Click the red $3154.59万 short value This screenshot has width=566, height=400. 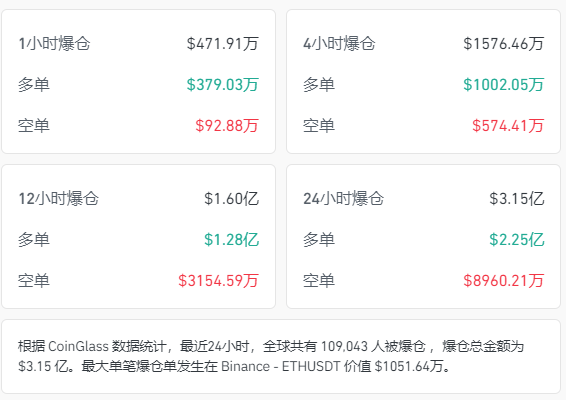(x=218, y=281)
